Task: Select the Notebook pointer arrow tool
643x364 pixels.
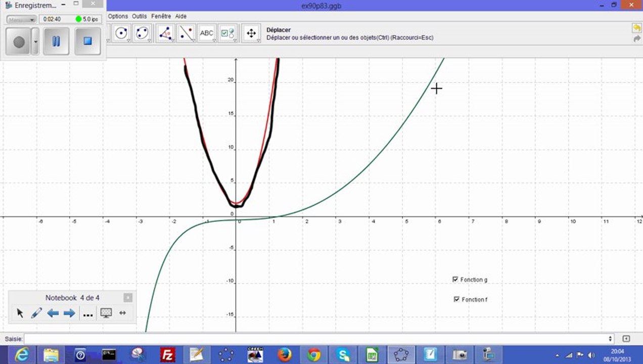Action: (20, 313)
